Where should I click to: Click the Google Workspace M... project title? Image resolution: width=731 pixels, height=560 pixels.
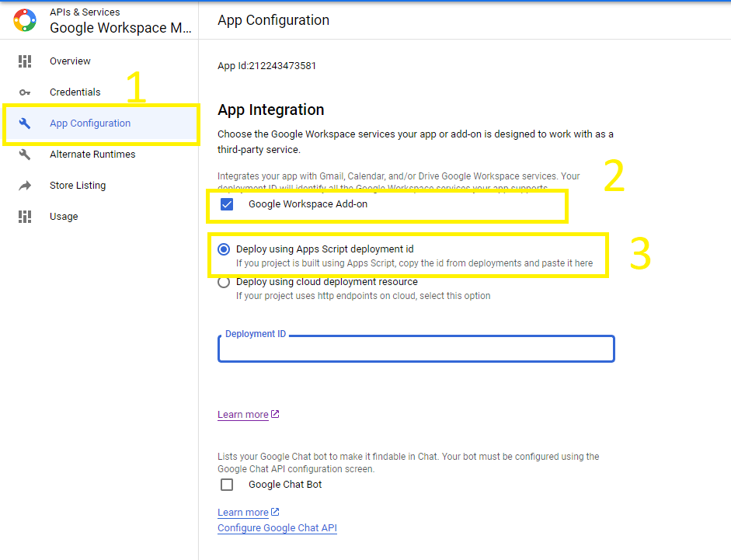(x=120, y=28)
